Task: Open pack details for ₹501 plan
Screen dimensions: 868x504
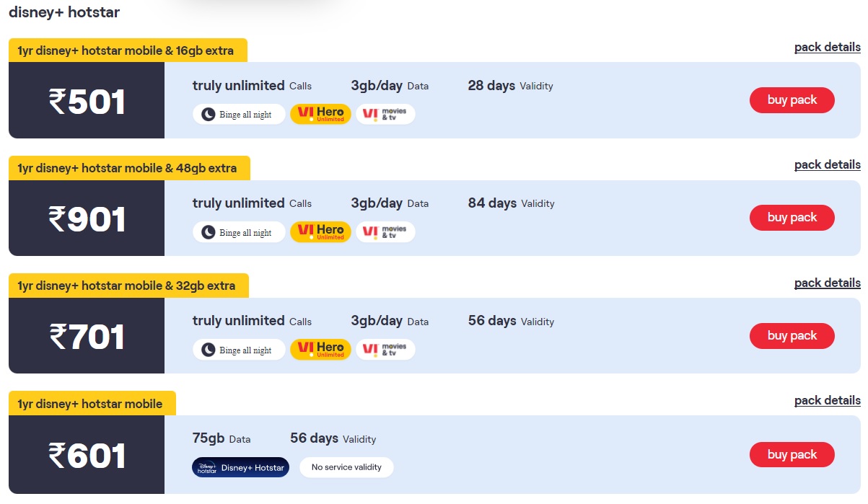Action: pyautogui.click(x=827, y=48)
